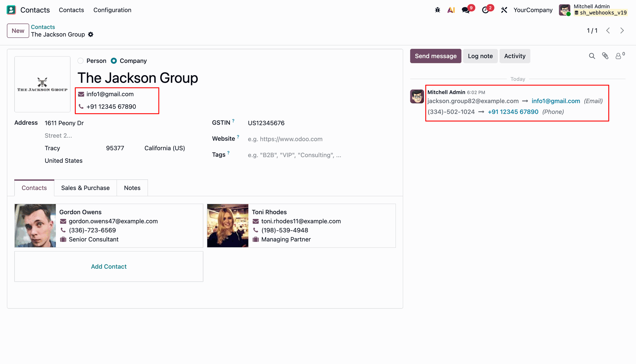The height and width of the screenshot is (364, 636).
Task: Open YourCompany company switcher
Action: point(533,10)
